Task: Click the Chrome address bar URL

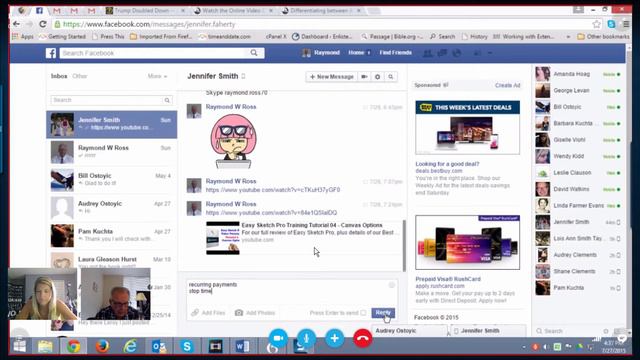Action: [x=149, y=24]
